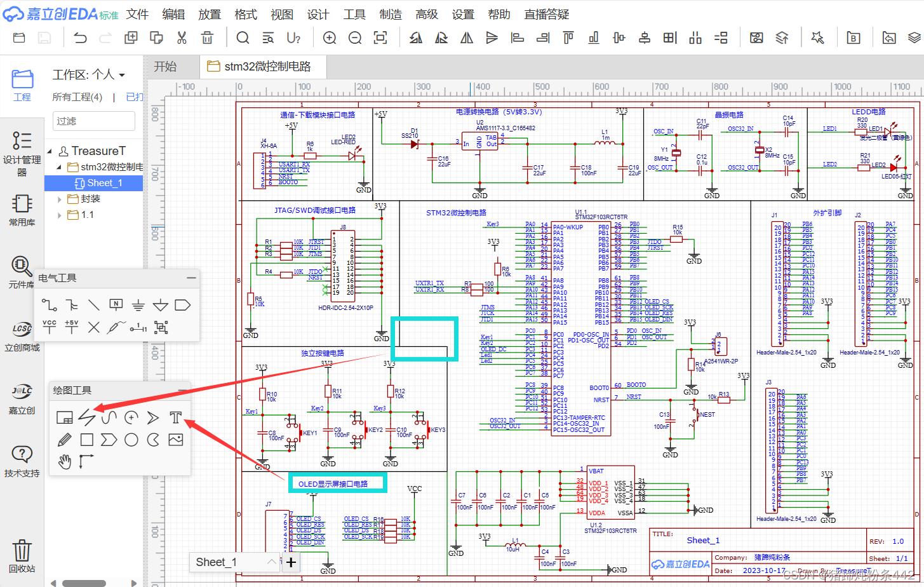Select the ellipse drawing tool
The width and height of the screenshot is (924, 587).
(x=131, y=440)
